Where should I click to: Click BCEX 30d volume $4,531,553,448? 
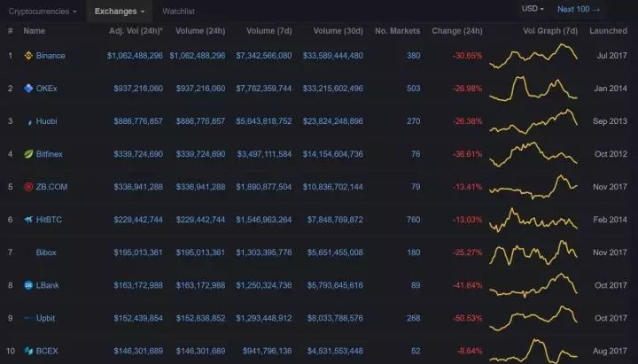[x=335, y=351]
